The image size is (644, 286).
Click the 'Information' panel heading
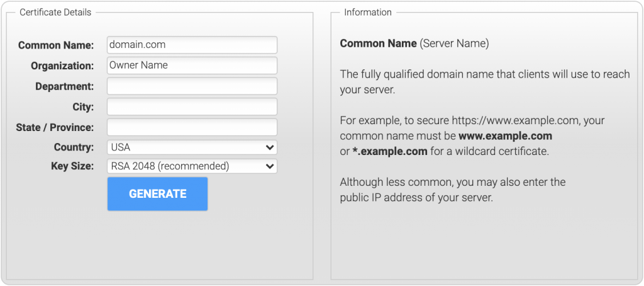[368, 13]
